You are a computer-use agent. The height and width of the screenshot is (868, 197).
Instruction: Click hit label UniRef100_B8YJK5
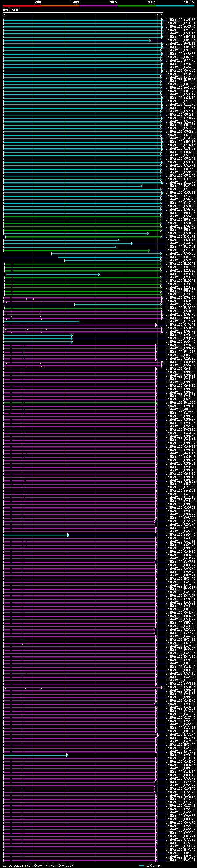click(180, 40)
